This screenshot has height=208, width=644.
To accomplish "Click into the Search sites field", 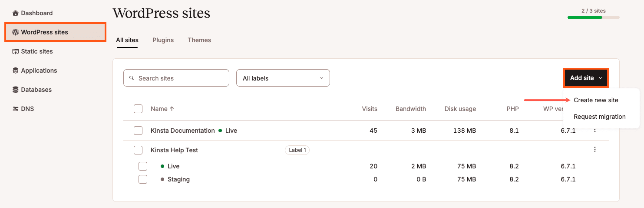I will [x=180, y=78].
